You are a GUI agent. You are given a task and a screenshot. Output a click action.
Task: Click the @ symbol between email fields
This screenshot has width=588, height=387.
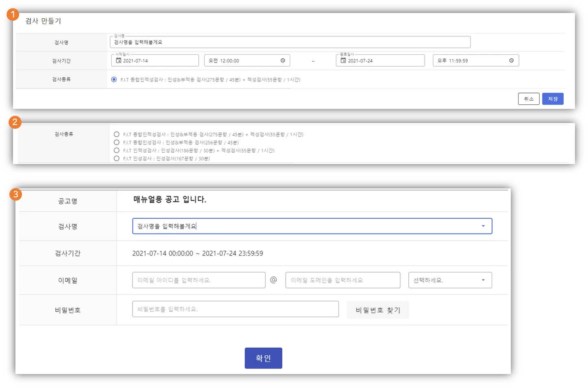273,280
